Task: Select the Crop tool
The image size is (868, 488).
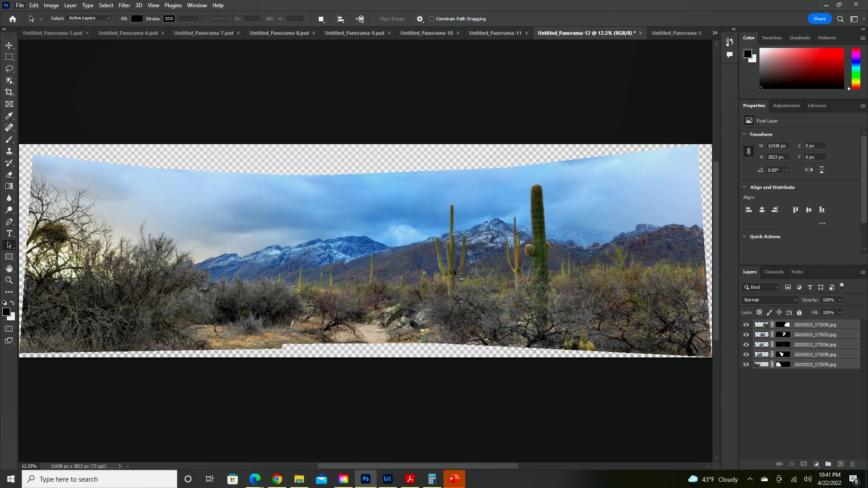Action: point(9,92)
